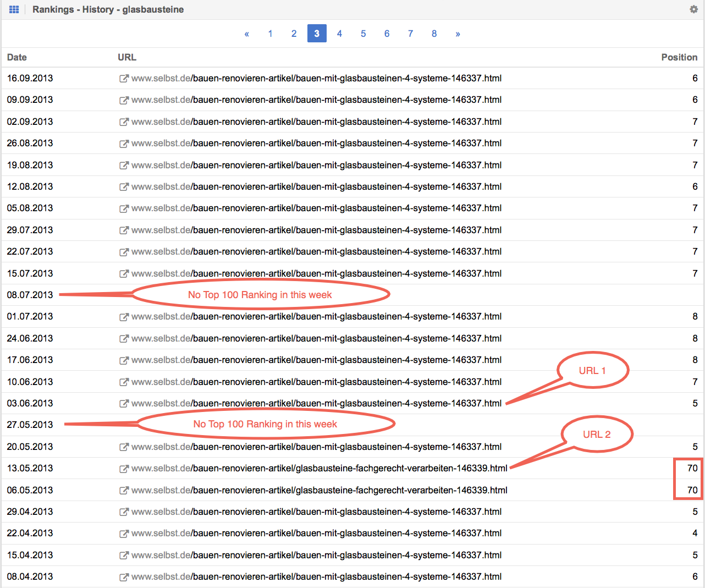Open the selbst.de URL for 20.05.2013
The height and width of the screenshot is (588, 705).
316,447
